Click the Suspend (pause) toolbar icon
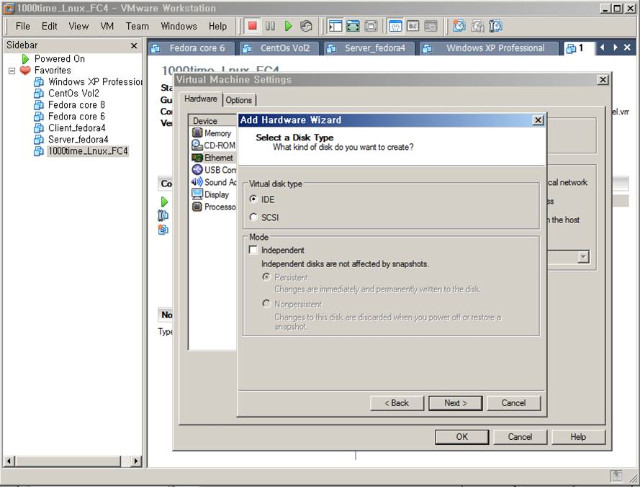This screenshot has height=487, width=640. pyautogui.click(x=270, y=26)
